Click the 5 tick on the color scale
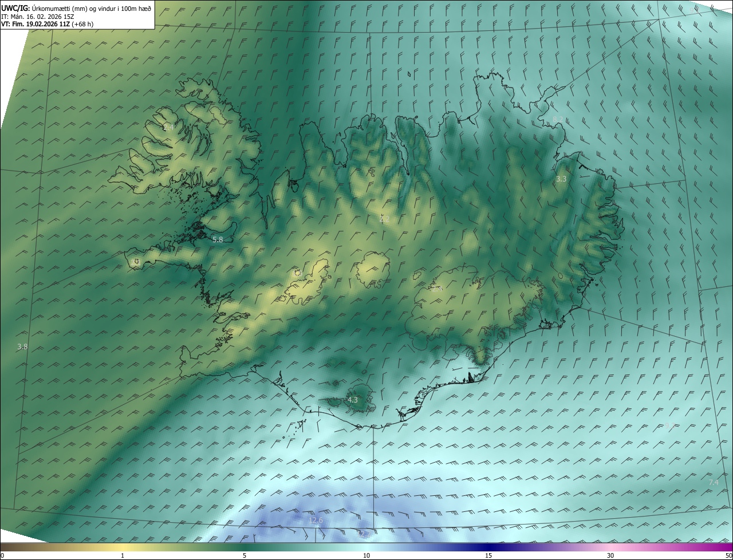733x560 pixels. point(245,555)
